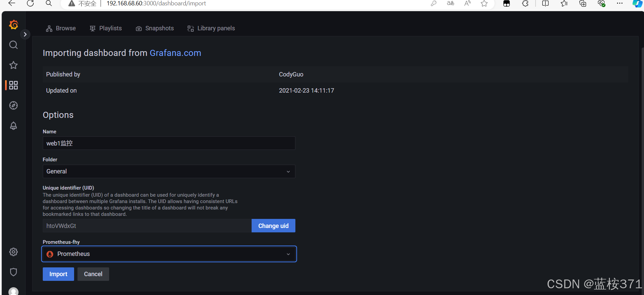
Task: Switch to the Browse tab
Action: point(61,28)
